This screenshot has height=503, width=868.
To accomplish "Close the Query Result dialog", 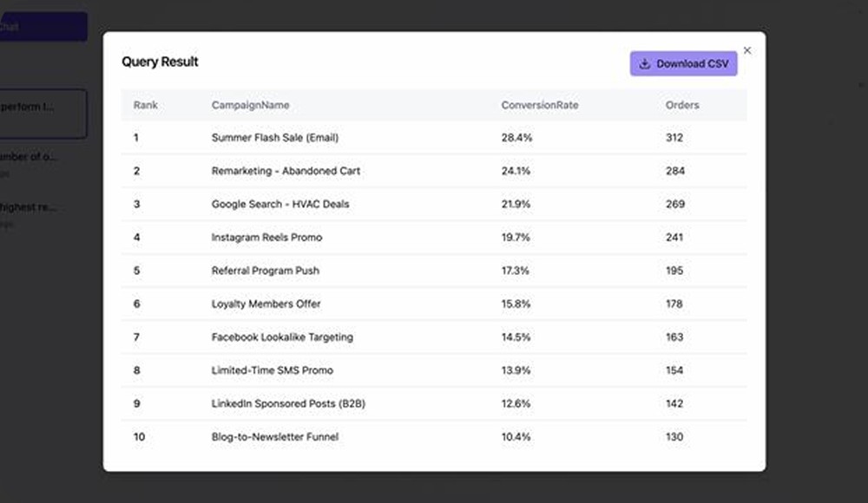I will 747,50.
